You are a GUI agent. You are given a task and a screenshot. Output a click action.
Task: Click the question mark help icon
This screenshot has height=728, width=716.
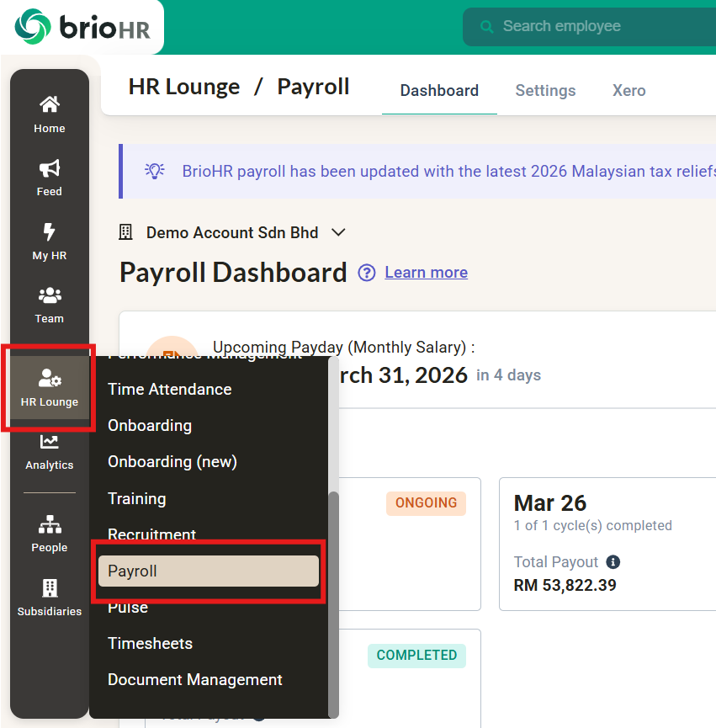[x=367, y=273]
